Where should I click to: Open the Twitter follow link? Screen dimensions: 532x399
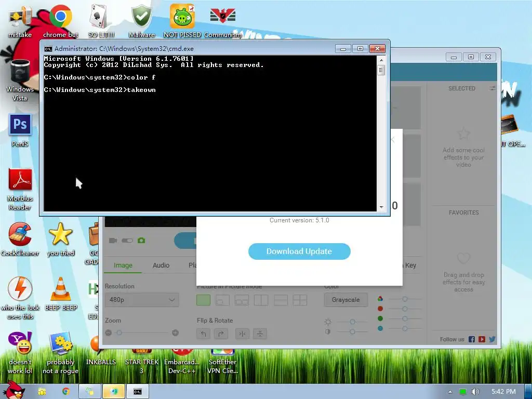(x=493, y=339)
